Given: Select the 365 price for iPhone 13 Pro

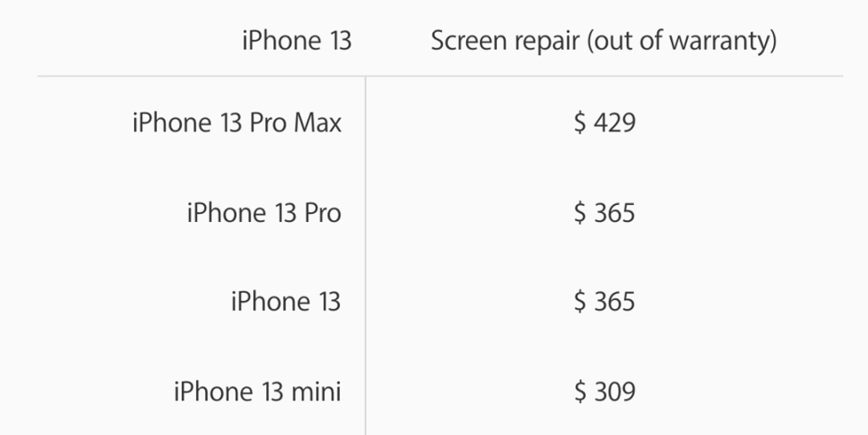Looking at the screenshot, I should (615, 213).
